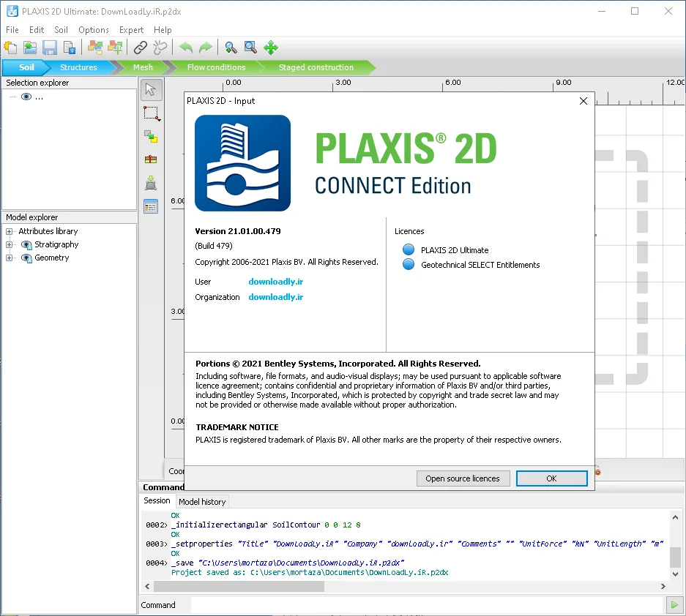686x616 pixels.
Task: Click the PLAXIS logo image in dialog
Action: click(x=242, y=163)
